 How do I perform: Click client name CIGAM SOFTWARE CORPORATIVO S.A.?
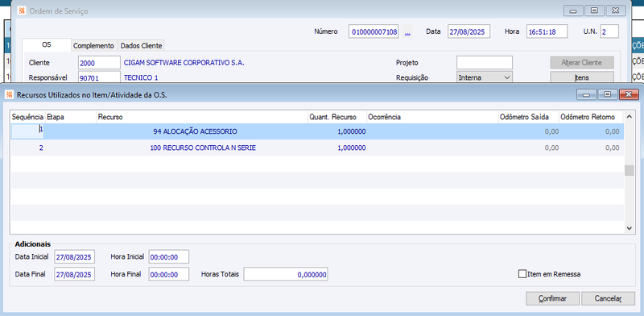pos(184,63)
